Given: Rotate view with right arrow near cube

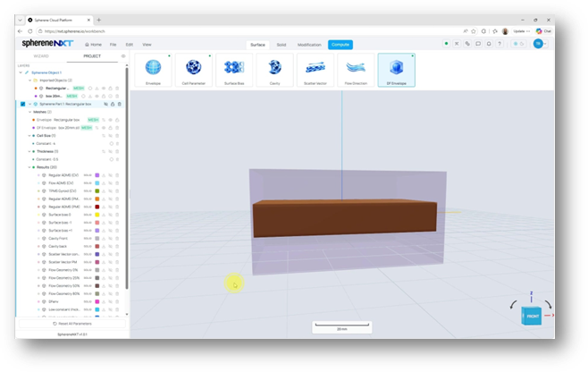Looking at the screenshot, I should coord(548,304).
